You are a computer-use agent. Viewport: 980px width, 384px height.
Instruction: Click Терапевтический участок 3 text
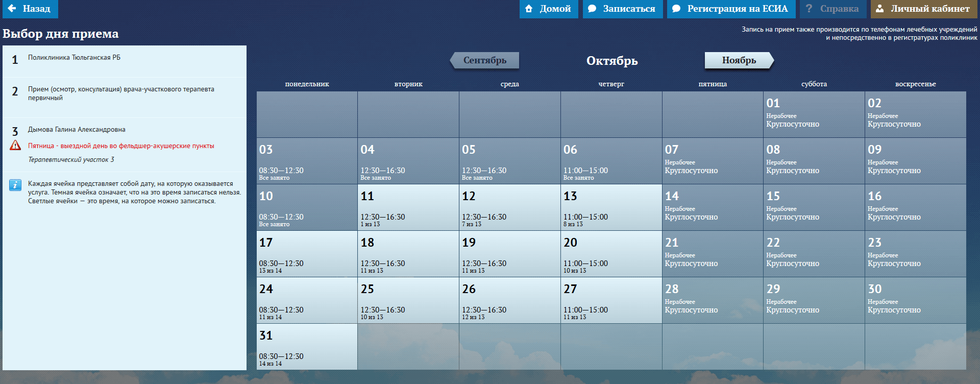(x=71, y=160)
